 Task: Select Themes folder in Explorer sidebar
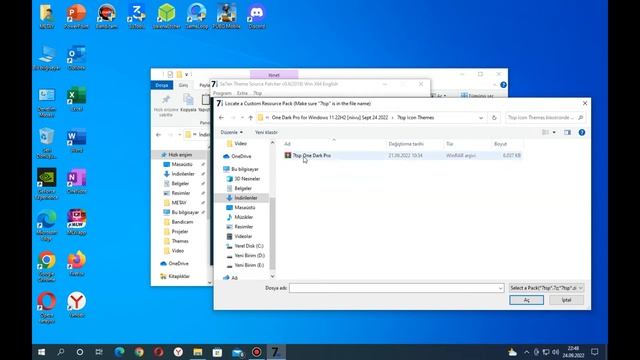(x=176, y=241)
